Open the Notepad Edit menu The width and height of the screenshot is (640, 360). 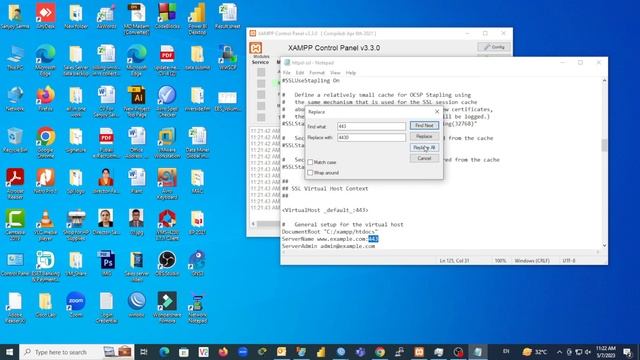[300, 73]
